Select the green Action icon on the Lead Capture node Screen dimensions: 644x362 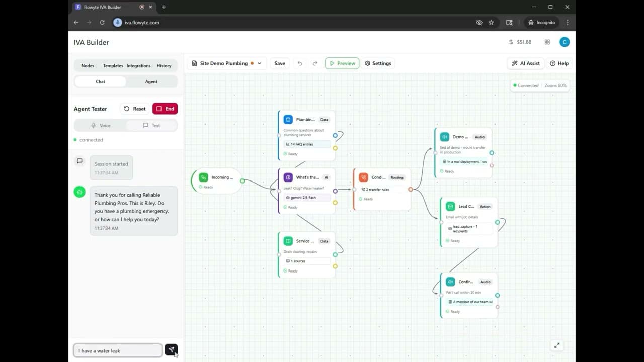click(450, 206)
